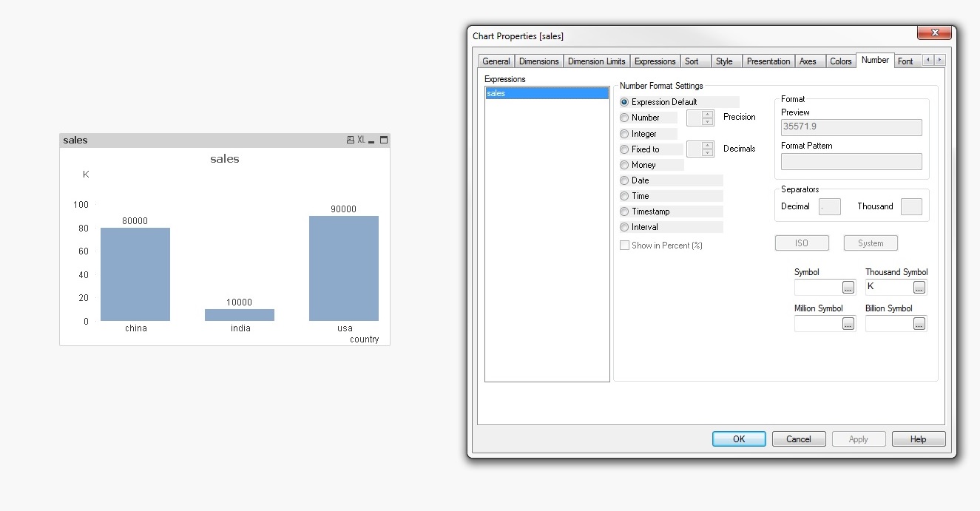The height and width of the screenshot is (511, 980).
Task: Select the Number format radio button
Action: pyautogui.click(x=624, y=118)
